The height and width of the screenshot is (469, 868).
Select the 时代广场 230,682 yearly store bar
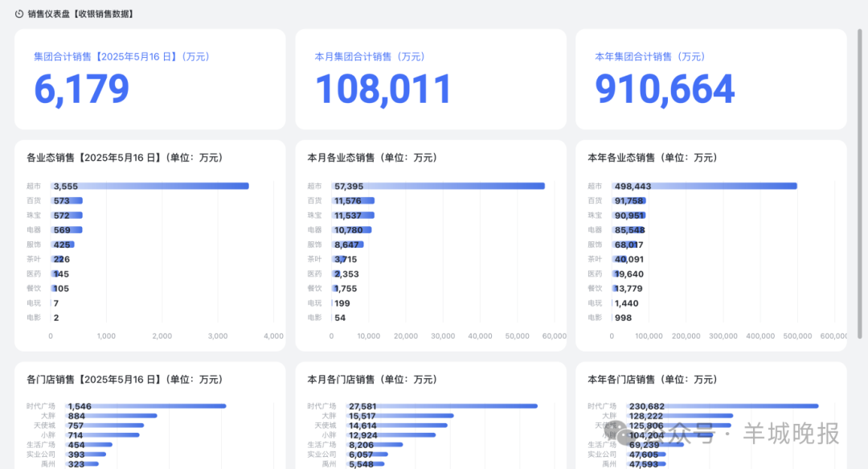tap(715, 406)
